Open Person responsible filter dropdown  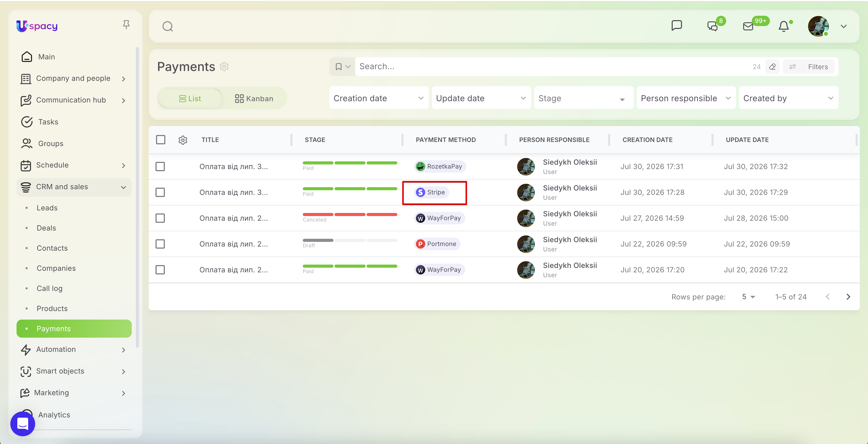(686, 98)
